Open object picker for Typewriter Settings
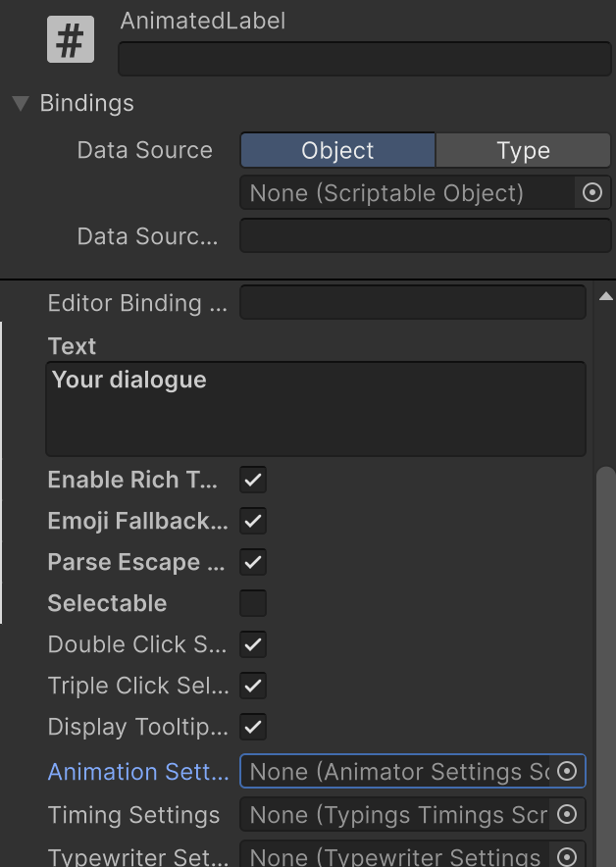The height and width of the screenshot is (867, 616). 566,855
